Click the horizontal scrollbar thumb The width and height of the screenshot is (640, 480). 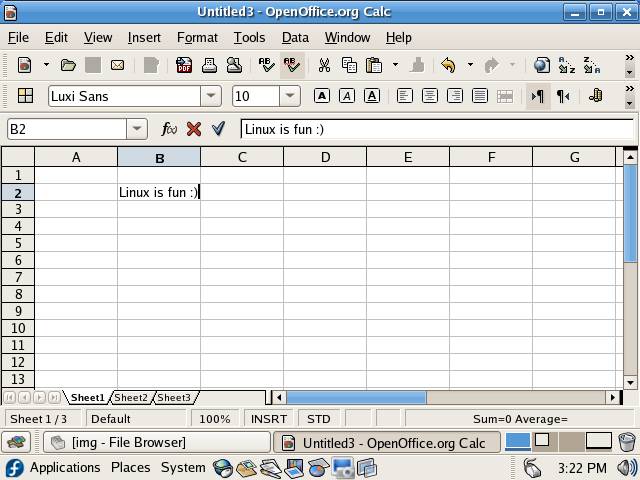tap(356, 397)
